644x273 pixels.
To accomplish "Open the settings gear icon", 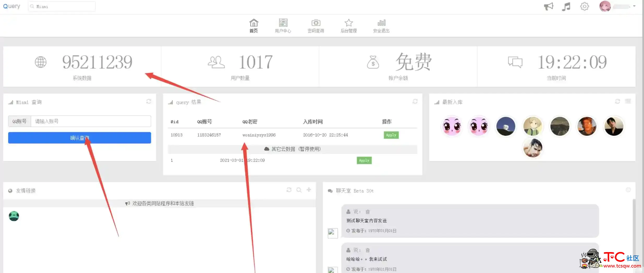I will pyautogui.click(x=585, y=6).
